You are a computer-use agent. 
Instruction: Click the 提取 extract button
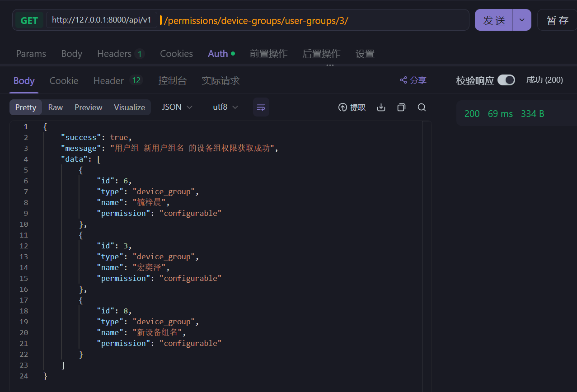pos(352,107)
